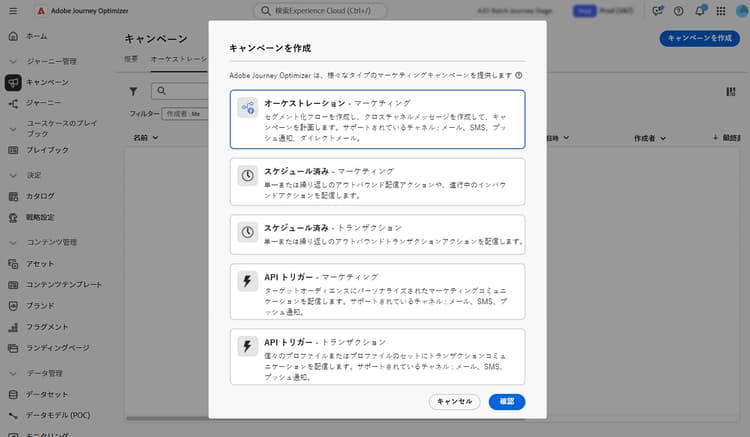Click the ブランド brand icon
This screenshot has width=750, height=437.
(x=13, y=306)
